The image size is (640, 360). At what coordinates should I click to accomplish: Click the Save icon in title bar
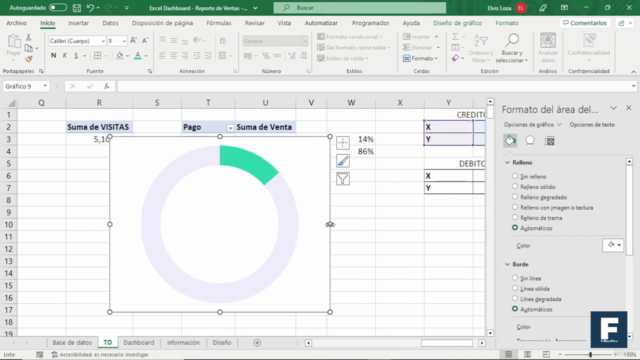[76, 8]
